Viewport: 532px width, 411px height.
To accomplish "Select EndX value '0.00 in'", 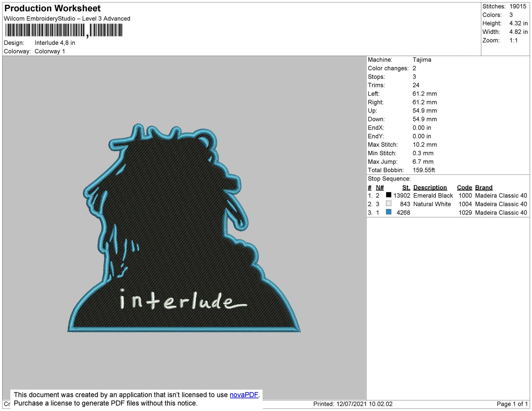I will (422, 128).
